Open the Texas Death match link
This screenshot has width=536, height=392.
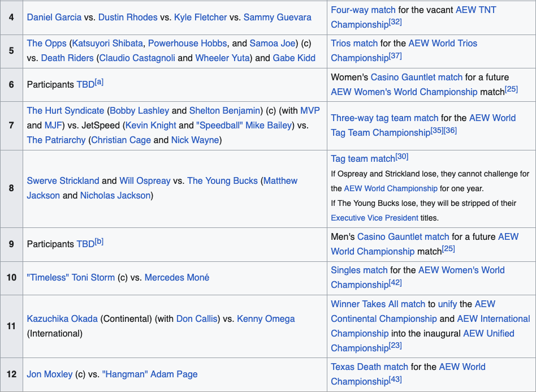coord(370,367)
